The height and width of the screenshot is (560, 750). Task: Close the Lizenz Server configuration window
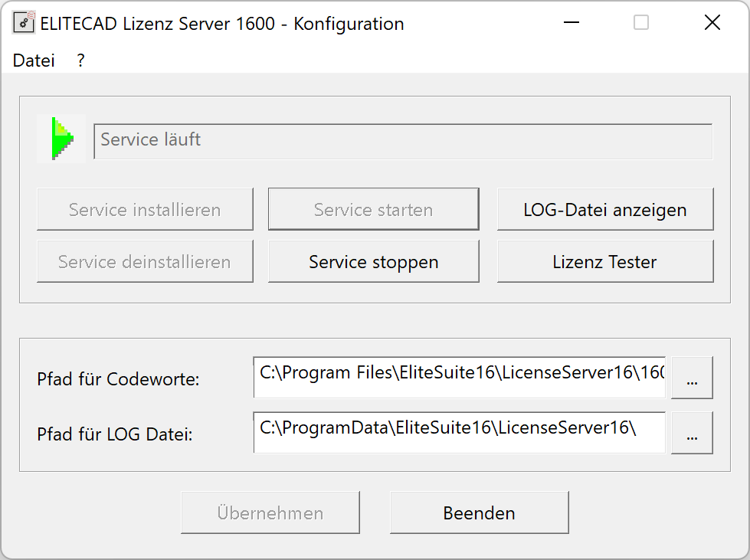pos(712,23)
